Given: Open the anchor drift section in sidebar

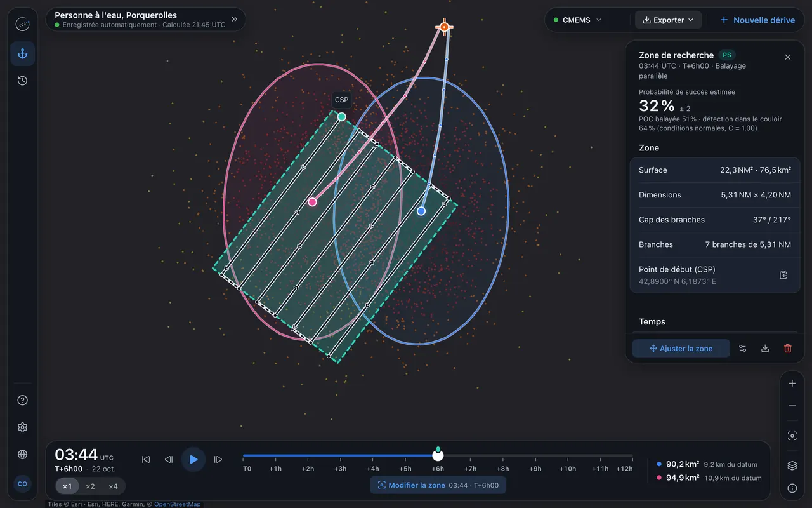Looking at the screenshot, I should coord(22,54).
